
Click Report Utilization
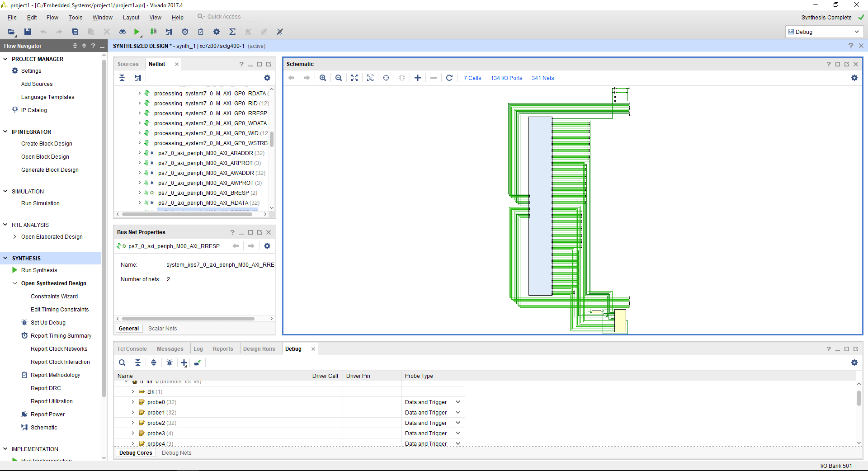point(52,401)
